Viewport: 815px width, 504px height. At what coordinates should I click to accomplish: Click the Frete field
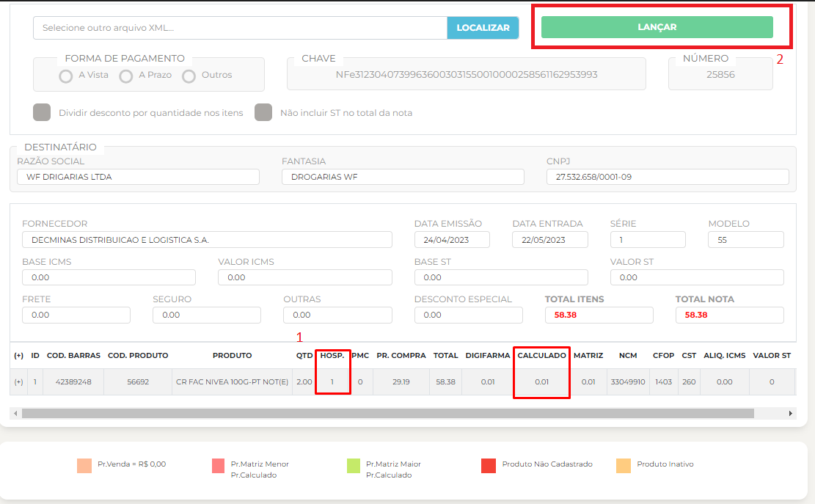[x=76, y=315]
